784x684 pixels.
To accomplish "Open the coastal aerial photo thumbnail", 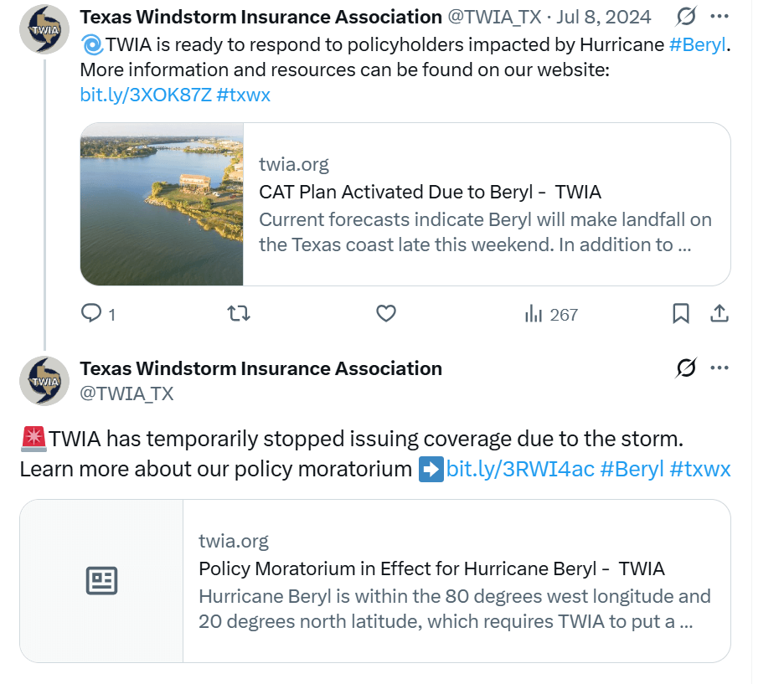I will [x=162, y=204].
